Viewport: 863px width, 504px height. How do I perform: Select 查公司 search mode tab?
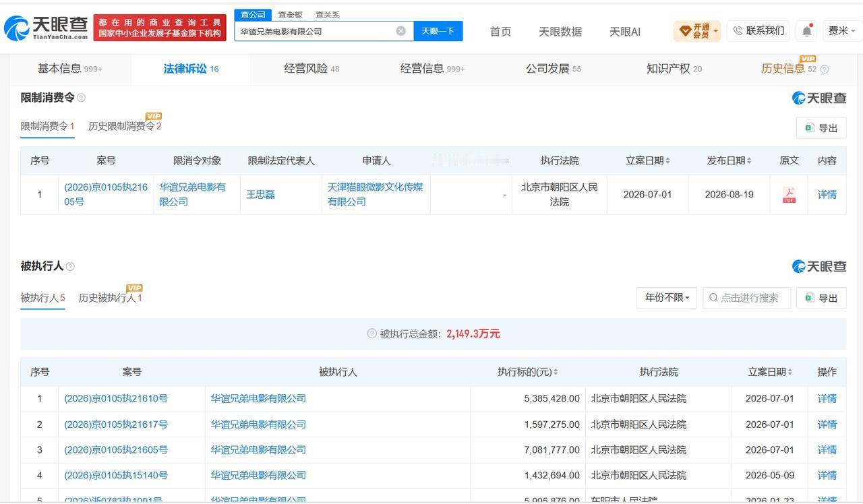(x=253, y=14)
